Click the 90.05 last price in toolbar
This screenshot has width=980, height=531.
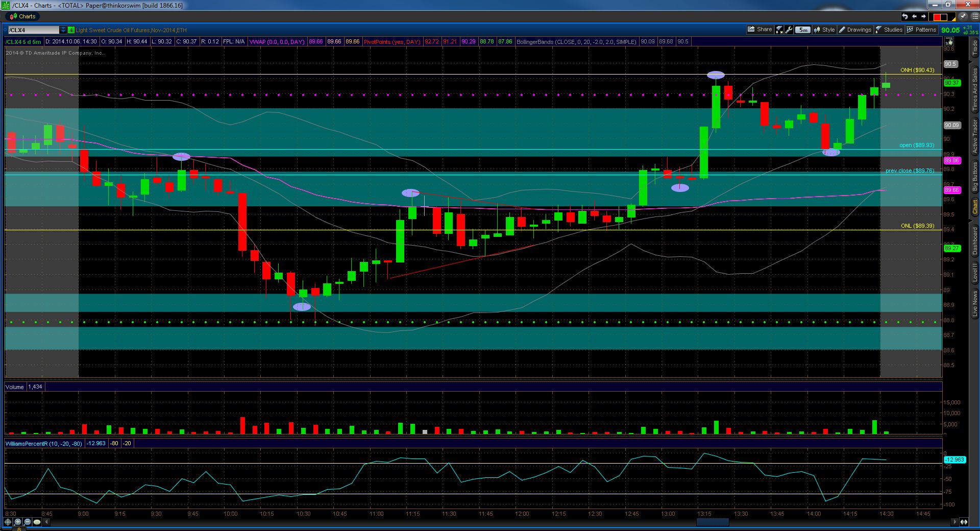pyautogui.click(x=950, y=30)
